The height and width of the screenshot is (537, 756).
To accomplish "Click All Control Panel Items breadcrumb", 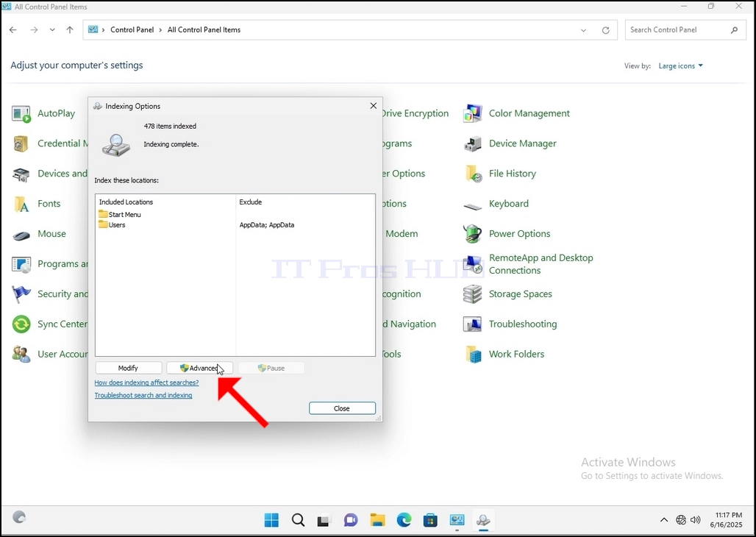I will point(204,30).
